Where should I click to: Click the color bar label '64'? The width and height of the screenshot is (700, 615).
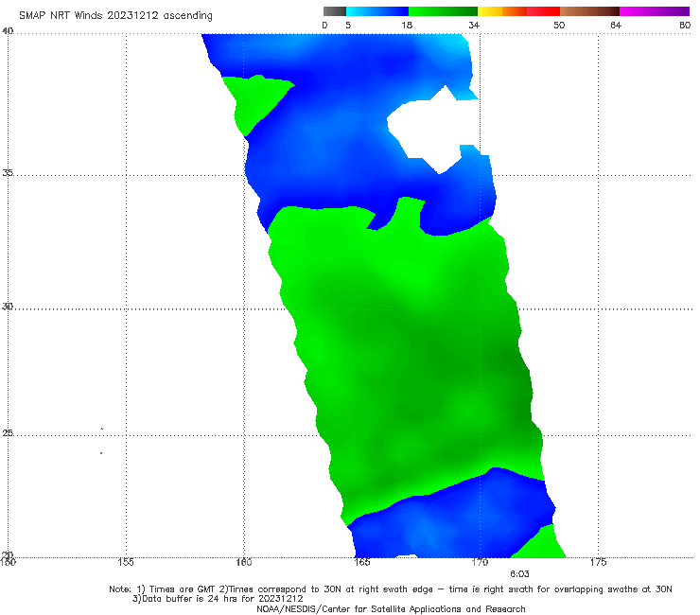[x=616, y=25]
